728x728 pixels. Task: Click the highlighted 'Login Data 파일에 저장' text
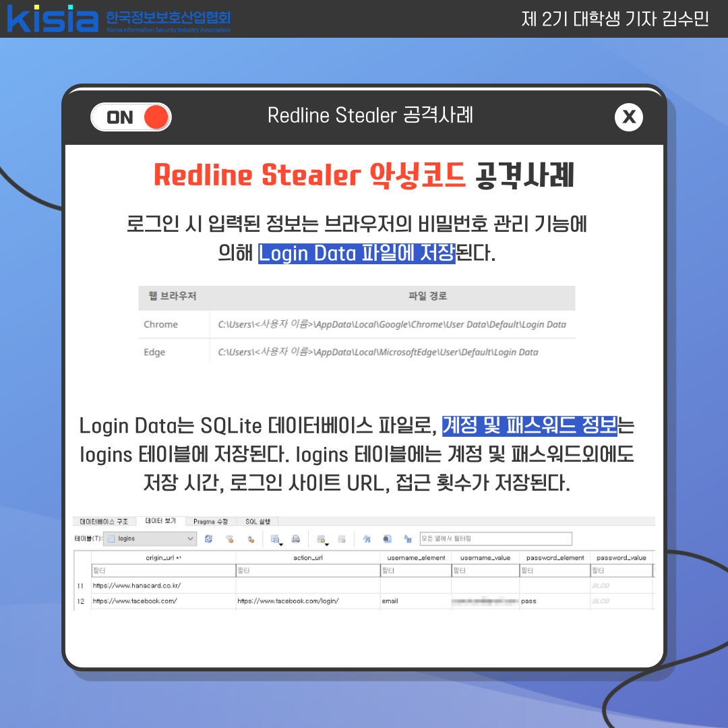click(357, 253)
